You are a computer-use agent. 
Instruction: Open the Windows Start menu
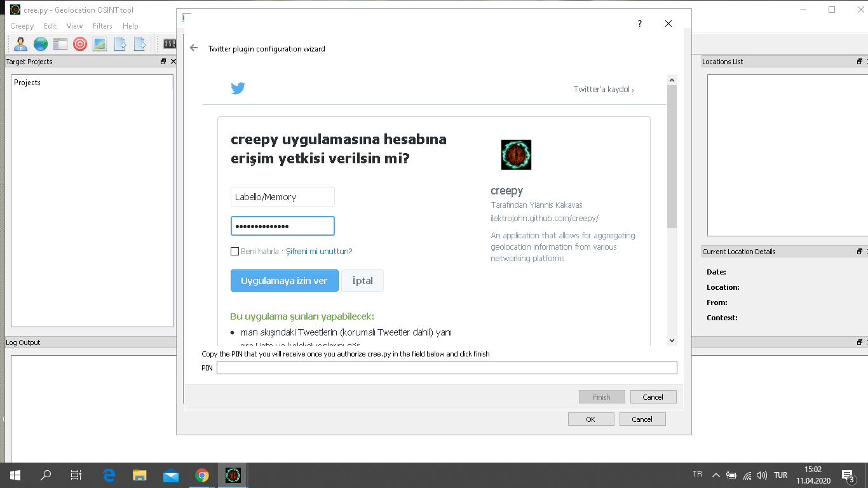[15, 475]
